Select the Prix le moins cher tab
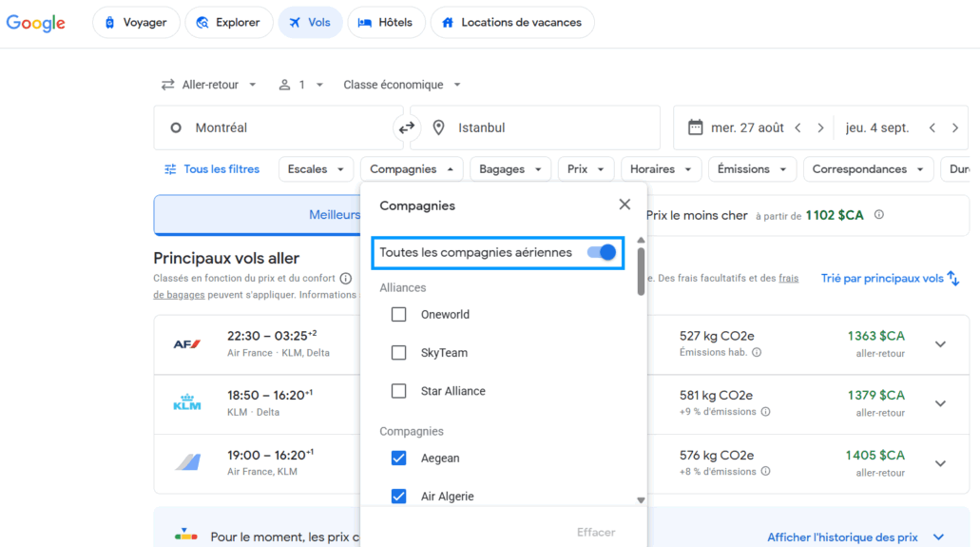 coord(808,215)
